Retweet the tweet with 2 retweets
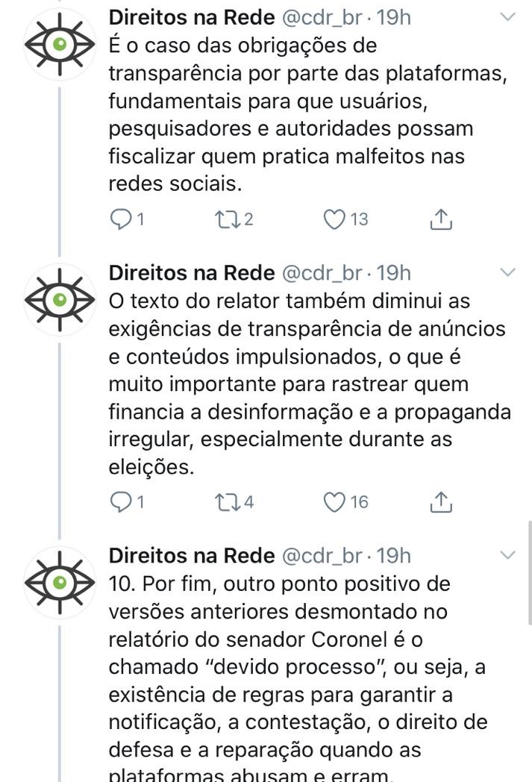Screen dimensions: 532x782 224,219
